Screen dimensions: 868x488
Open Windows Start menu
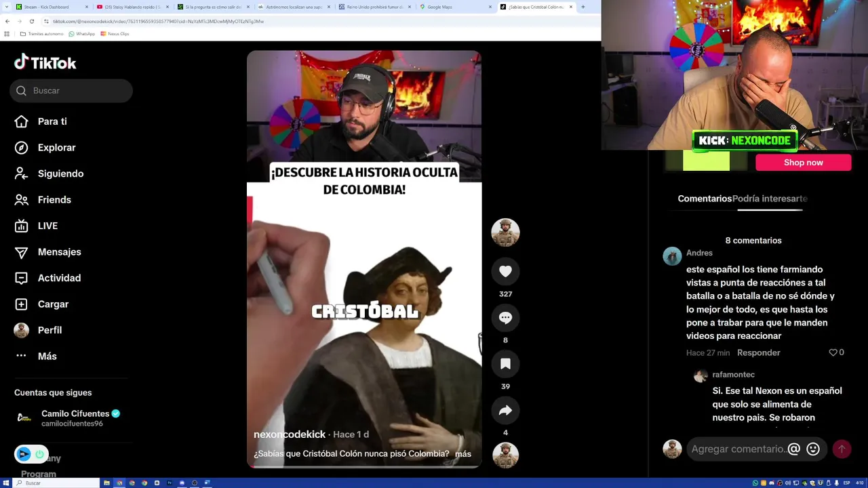pos(5,483)
